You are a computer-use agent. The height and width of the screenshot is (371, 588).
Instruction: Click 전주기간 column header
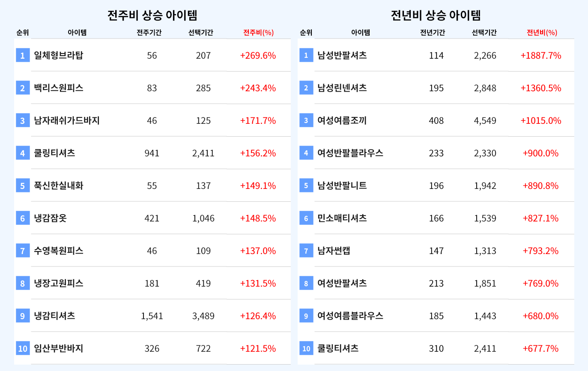pyautogui.click(x=149, y=33)
